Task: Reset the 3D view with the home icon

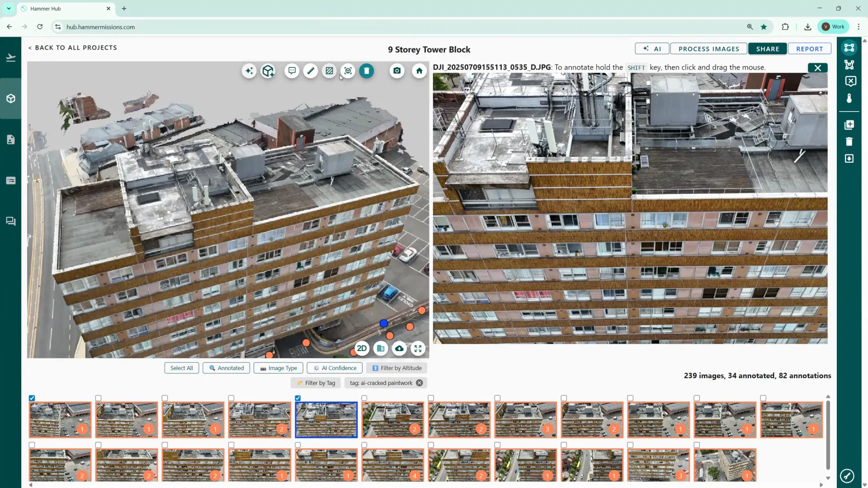Action: (x=419, y=71)
